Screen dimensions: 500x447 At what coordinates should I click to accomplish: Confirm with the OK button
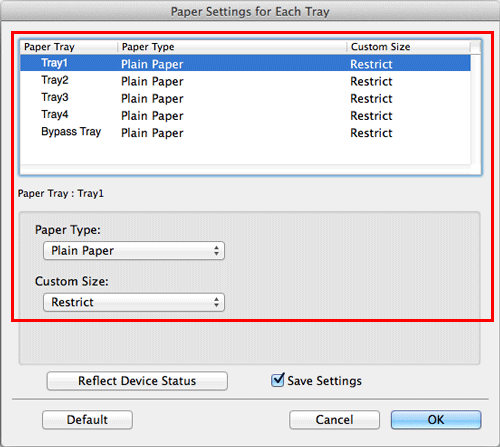436,420
